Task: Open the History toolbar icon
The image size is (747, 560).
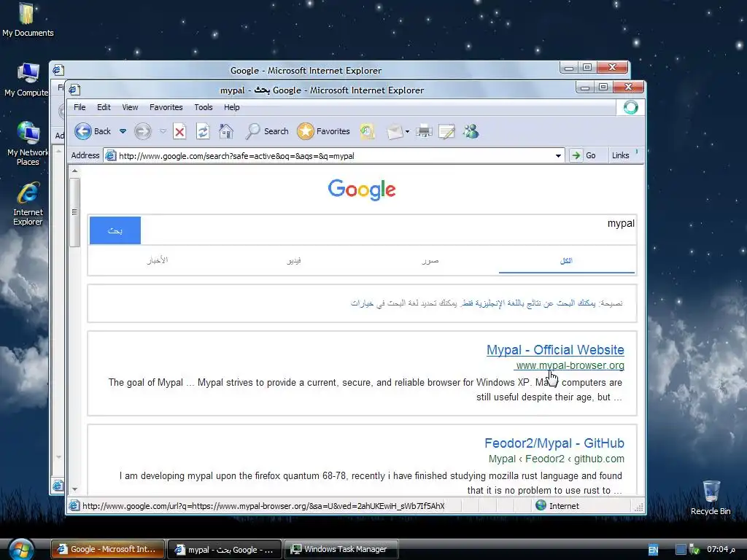Action: tap(368, 131)
